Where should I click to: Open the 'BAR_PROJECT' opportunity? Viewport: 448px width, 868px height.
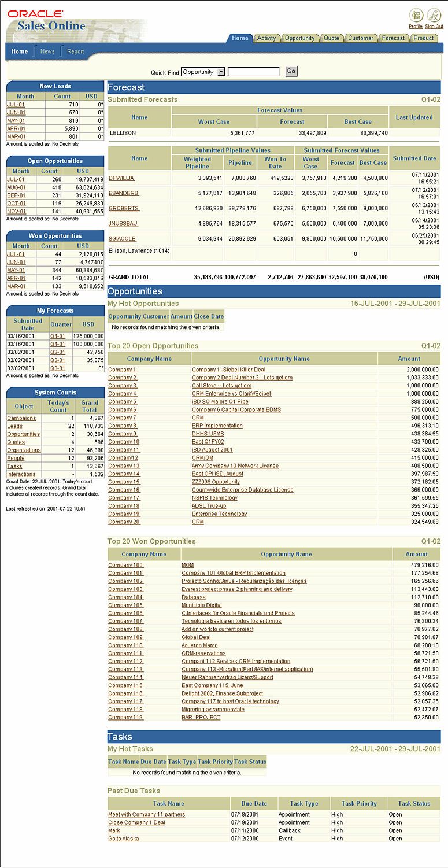click(201, 718)
